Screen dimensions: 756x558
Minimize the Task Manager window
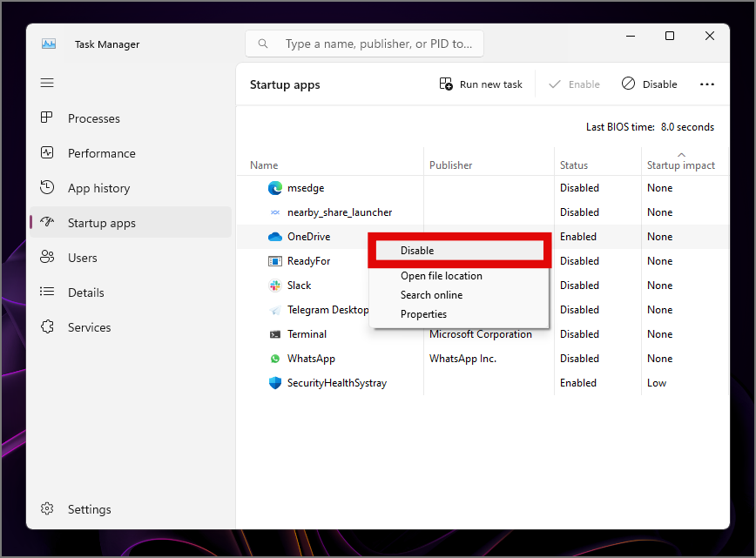(x=631, y=37)
